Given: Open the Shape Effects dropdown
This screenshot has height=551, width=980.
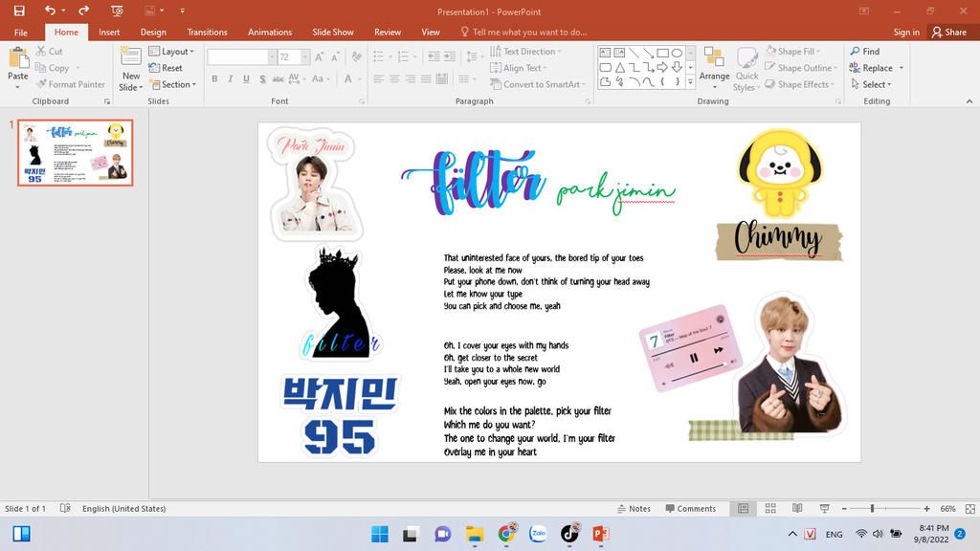Looking at the screenshot, I should click(x=801, y=84).
